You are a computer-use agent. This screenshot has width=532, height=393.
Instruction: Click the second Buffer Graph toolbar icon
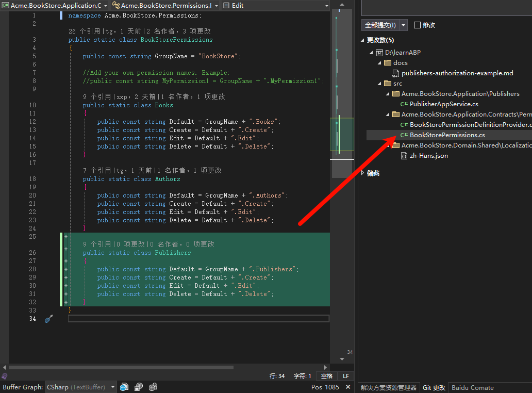[x=139, y=387]
